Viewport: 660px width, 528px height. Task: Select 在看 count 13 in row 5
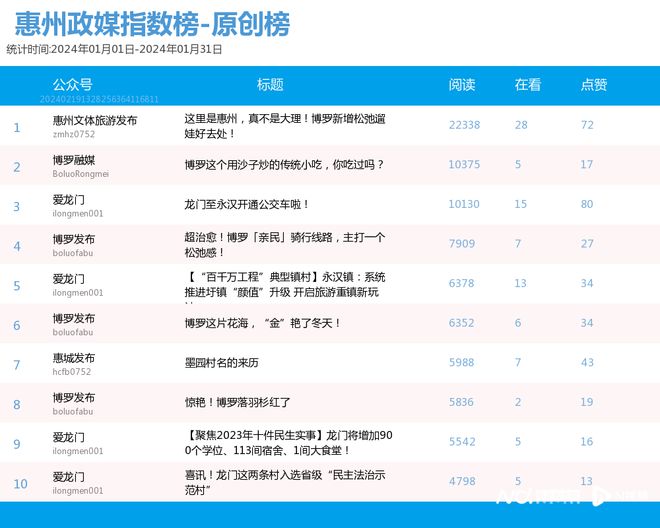[x=521, y=283]
